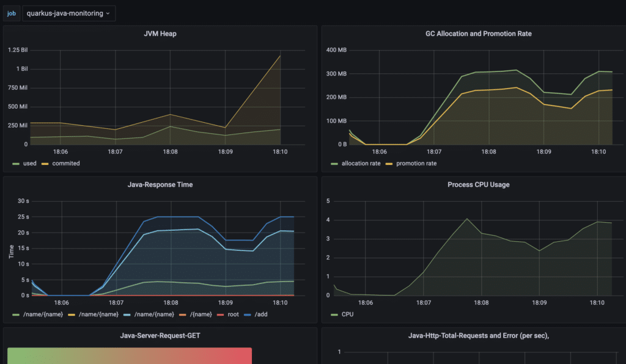Select the blue 'job' variable label

(11, 13)
